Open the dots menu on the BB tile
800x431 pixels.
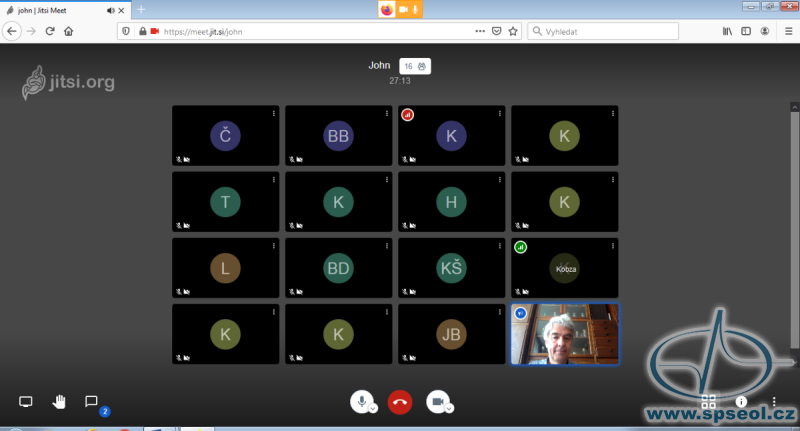click(387, 113)
